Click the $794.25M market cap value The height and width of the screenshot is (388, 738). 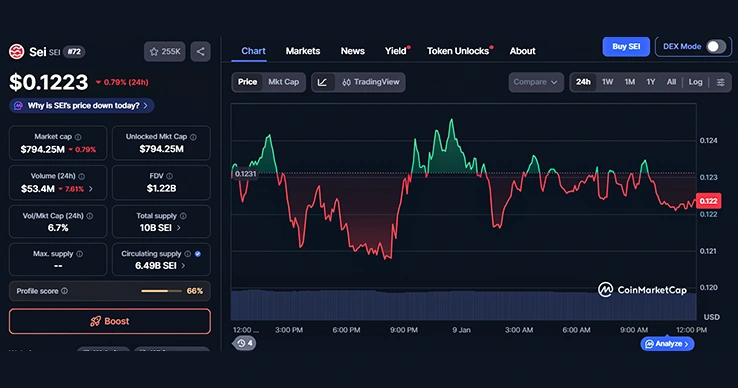[42, 150]
